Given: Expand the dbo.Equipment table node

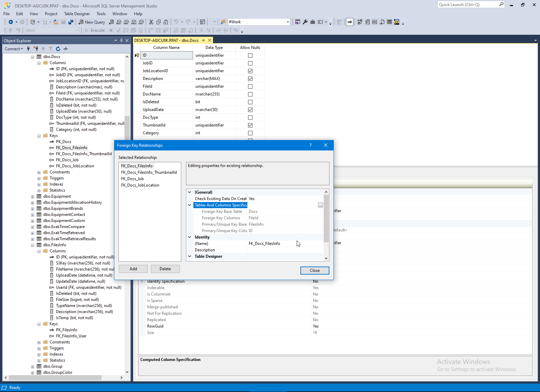Looking at the screenshot, I should coord(33,197).
